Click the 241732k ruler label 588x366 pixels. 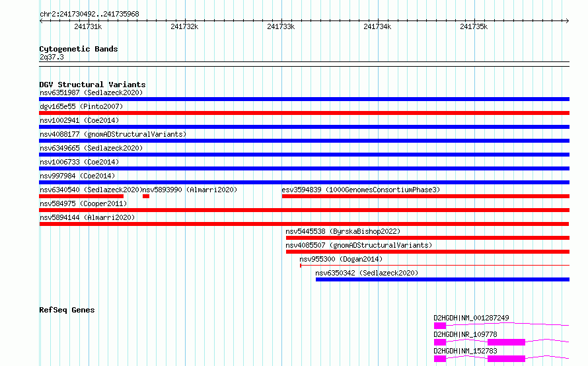184,26
